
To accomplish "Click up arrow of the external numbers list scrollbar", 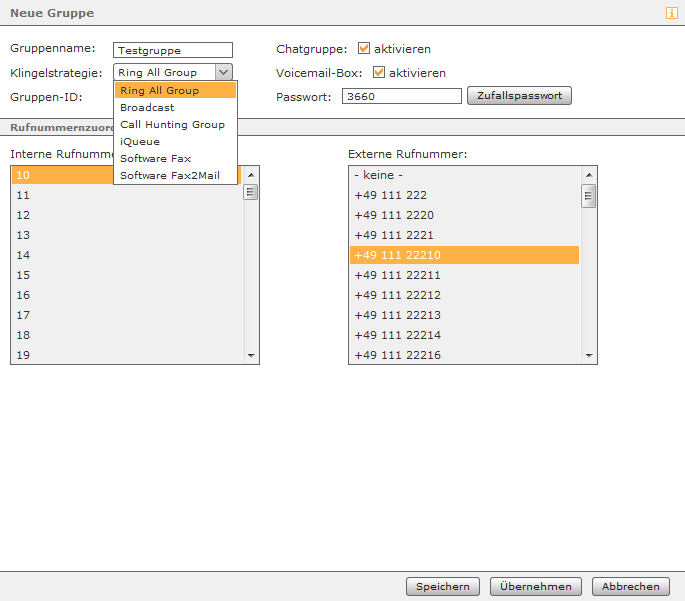I will (x=589, y=175).
